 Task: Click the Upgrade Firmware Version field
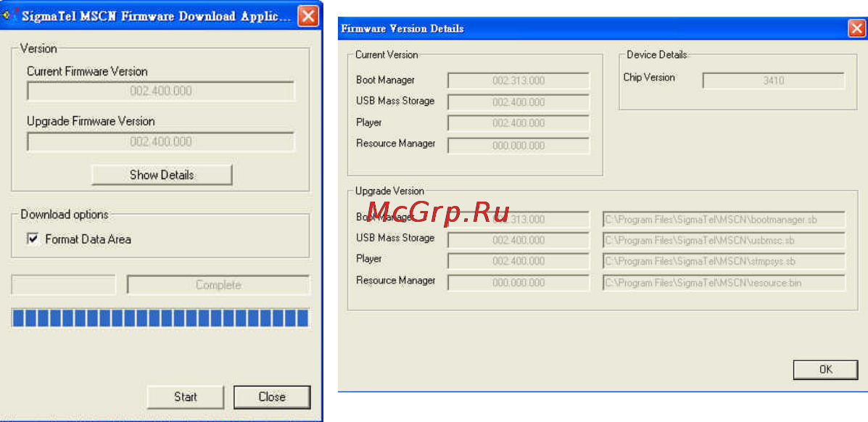(161, 142)
